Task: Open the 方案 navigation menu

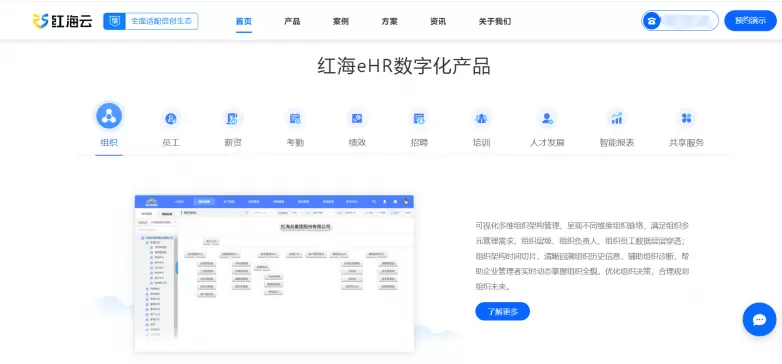Action: click(390, 21)
